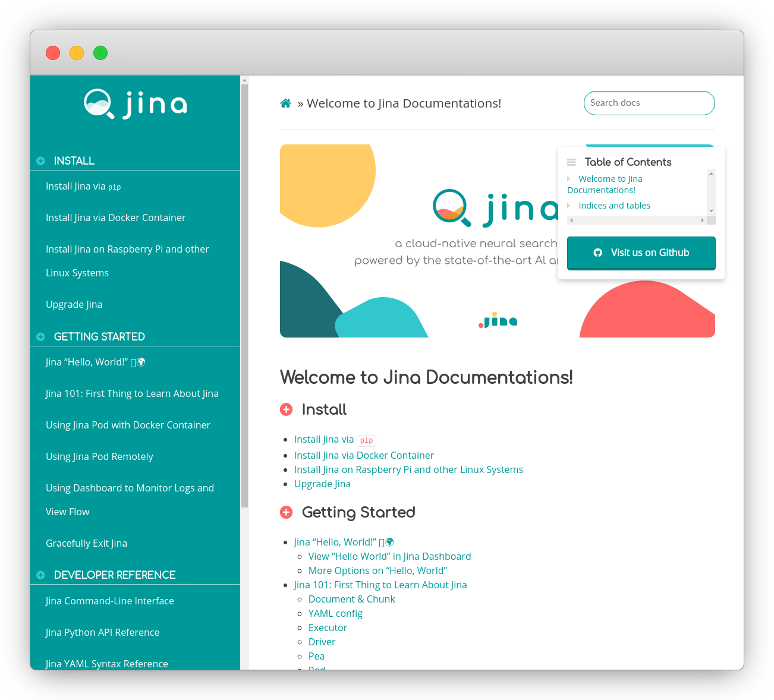
Task: Click the plus icon beside GETTING STARTED
Action: [x=40, y=336]
